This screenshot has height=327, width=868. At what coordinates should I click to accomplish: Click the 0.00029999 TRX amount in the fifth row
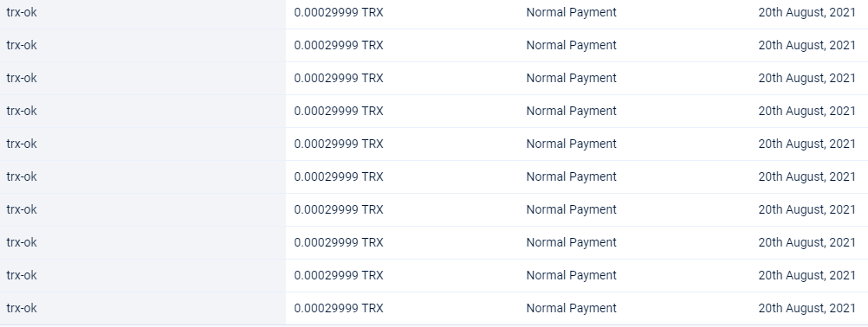338,144
